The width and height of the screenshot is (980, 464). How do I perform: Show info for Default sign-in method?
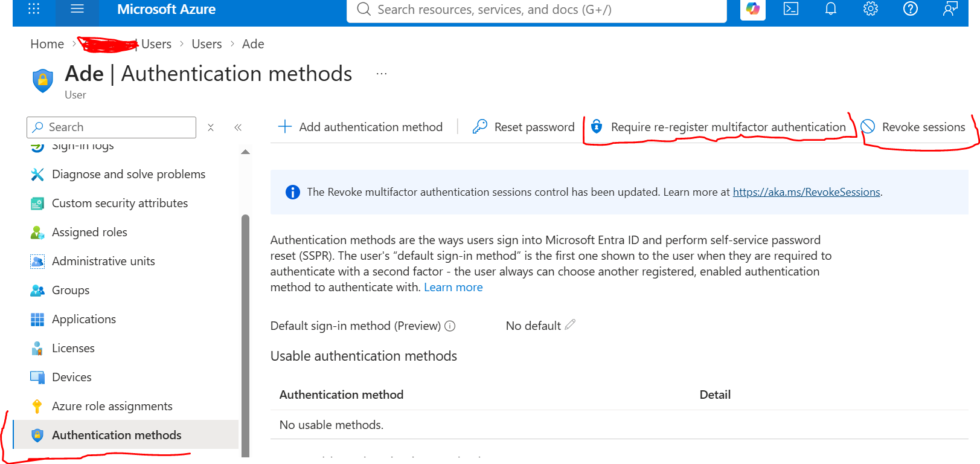[450, 326]
